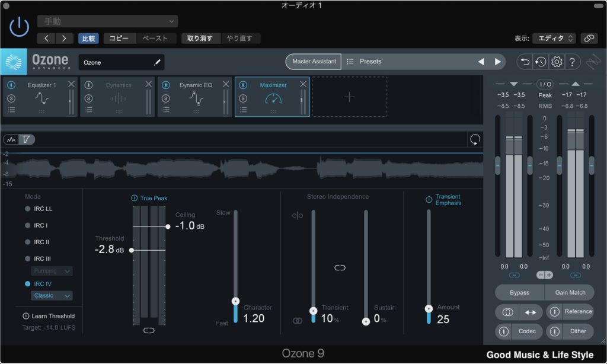The height and width of the screenshot is (364, 607).
Task: Select the Equalizer 1 module
Action: point(40,97)
